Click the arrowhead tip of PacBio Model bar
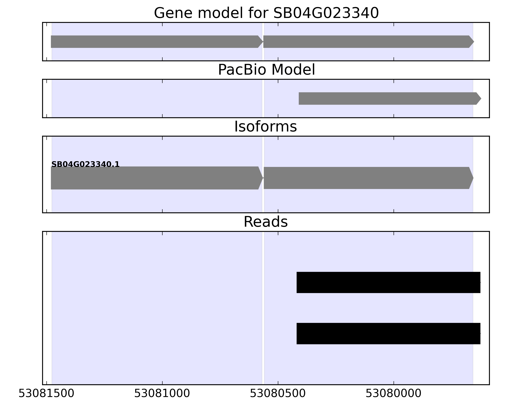Screen dimensions: 532x399 click(x=480, y=98)
